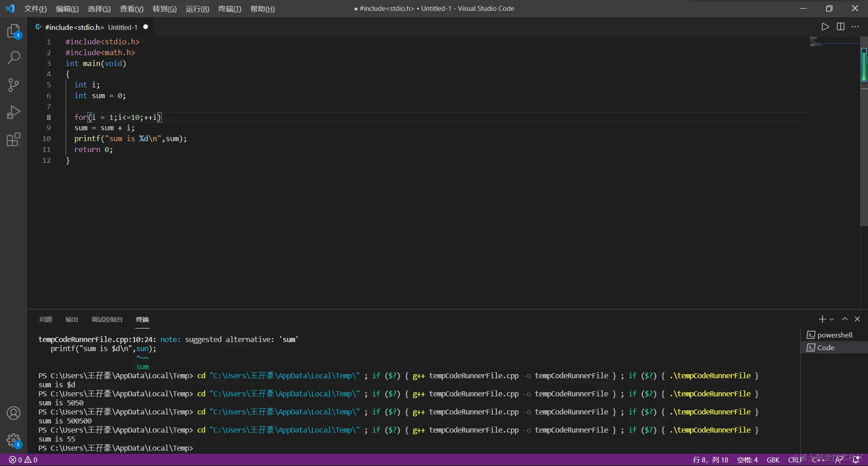Select the powershell terminal instance
The height and width of the screenshot is (466, 868).
coord(834,335)
